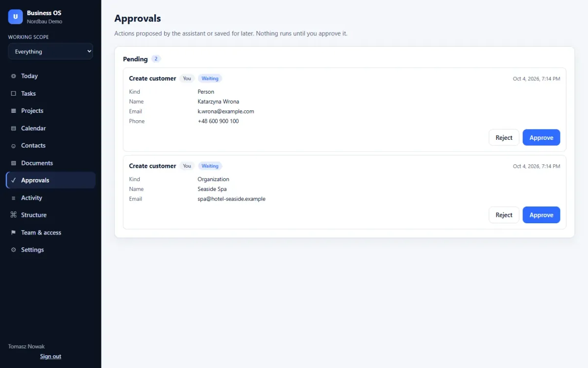Reject the Seaside Spa customer
588x368 pixels.
[504, 215]
